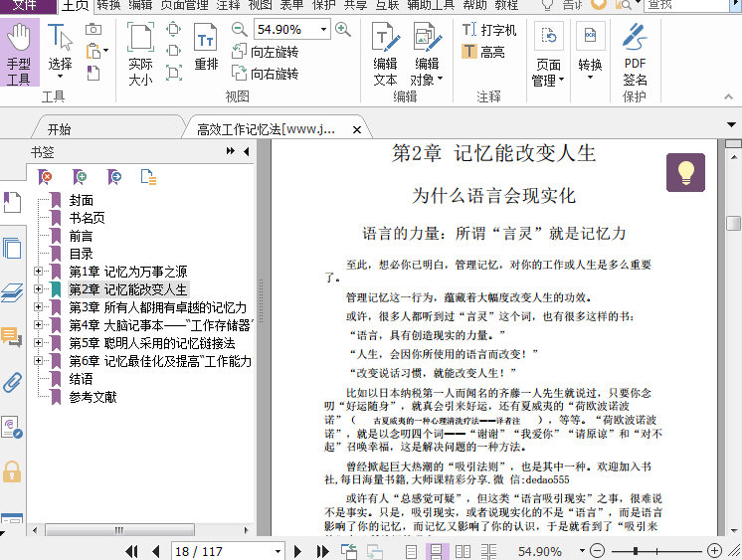Click the bookmark page icon under clipboard

[93, 73]
